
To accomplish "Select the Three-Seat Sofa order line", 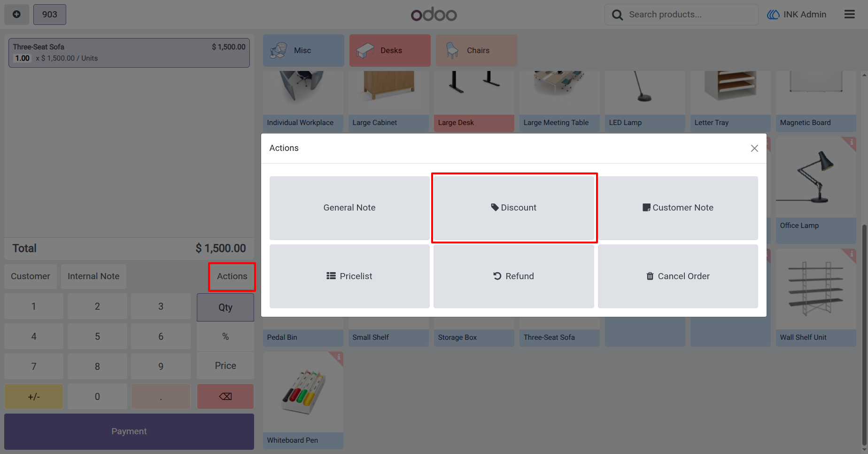I will coord(129,53).
